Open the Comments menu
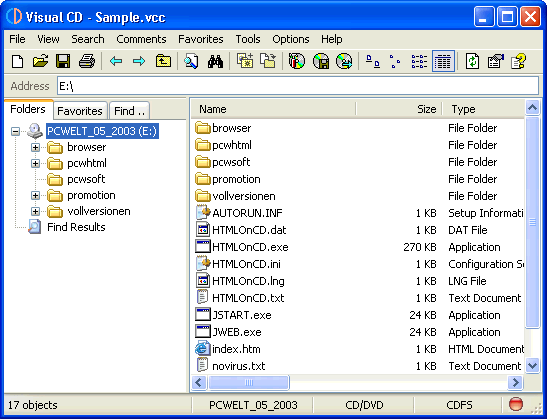Screen dimensions: 547x419 point(141,39)
